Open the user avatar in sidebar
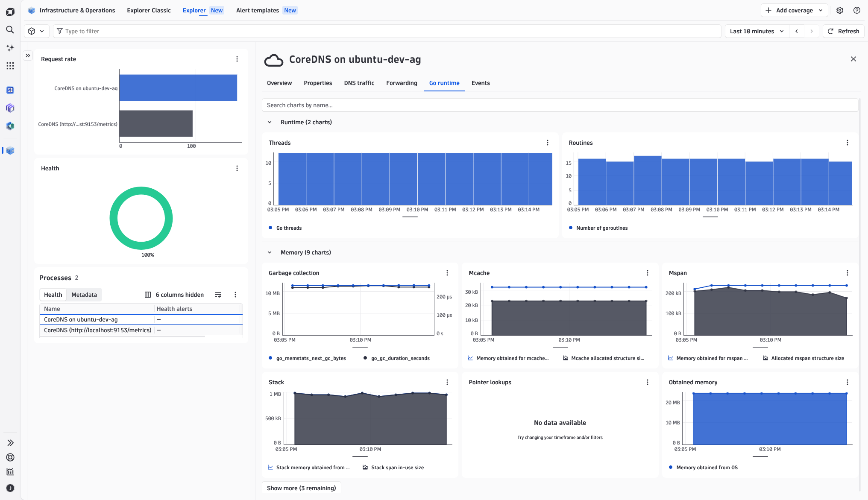 pos(10,488)
